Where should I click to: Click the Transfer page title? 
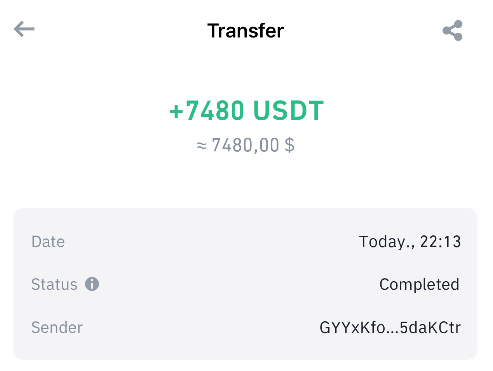pyautogui.click(x=246, y=31)
